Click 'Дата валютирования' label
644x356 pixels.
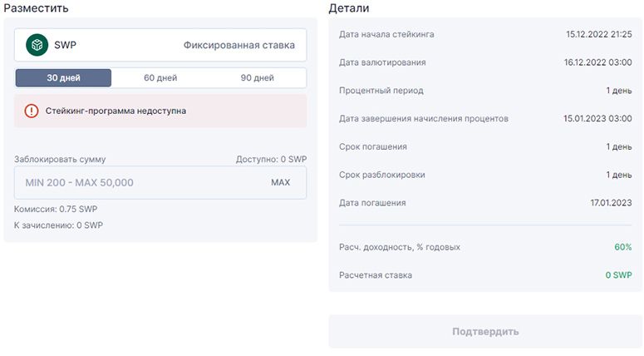[382, 62]
